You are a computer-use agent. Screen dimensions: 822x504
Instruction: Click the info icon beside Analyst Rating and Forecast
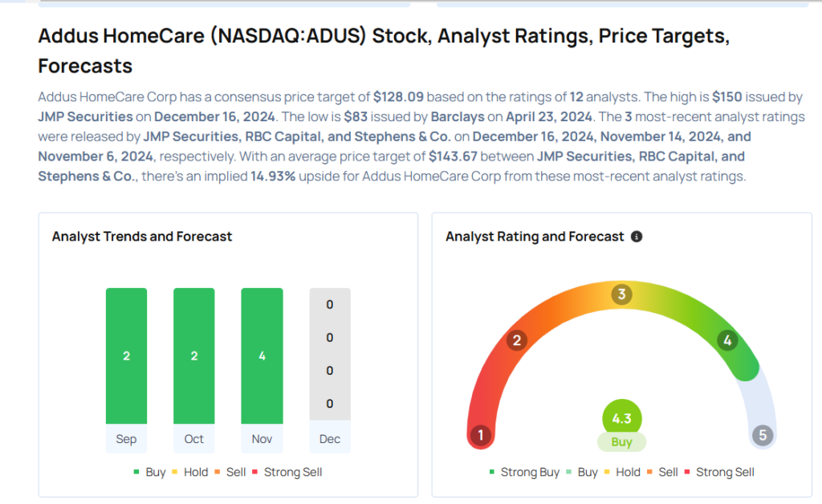(637, 237)
